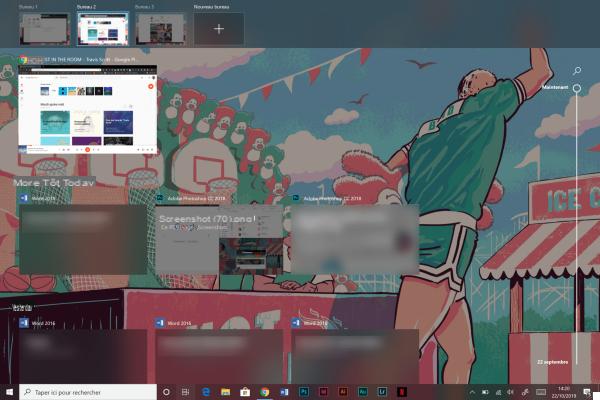Open the clock and date flyout
This screenshot has width=600, height=400.
coord(564,392)
